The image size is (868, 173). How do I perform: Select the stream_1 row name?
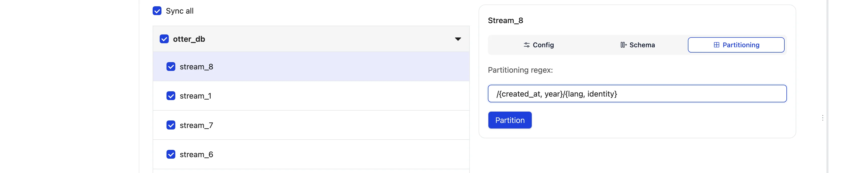pos(195,96)
